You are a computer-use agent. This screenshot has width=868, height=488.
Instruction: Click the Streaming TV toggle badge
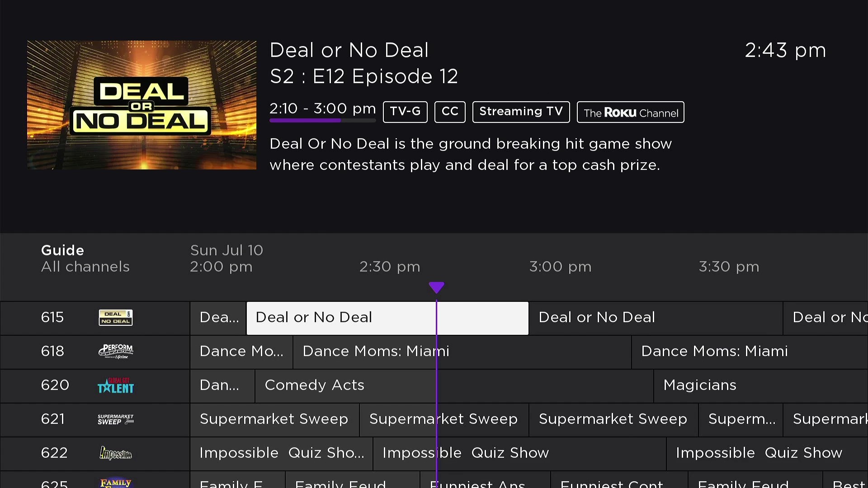[521, 112]
